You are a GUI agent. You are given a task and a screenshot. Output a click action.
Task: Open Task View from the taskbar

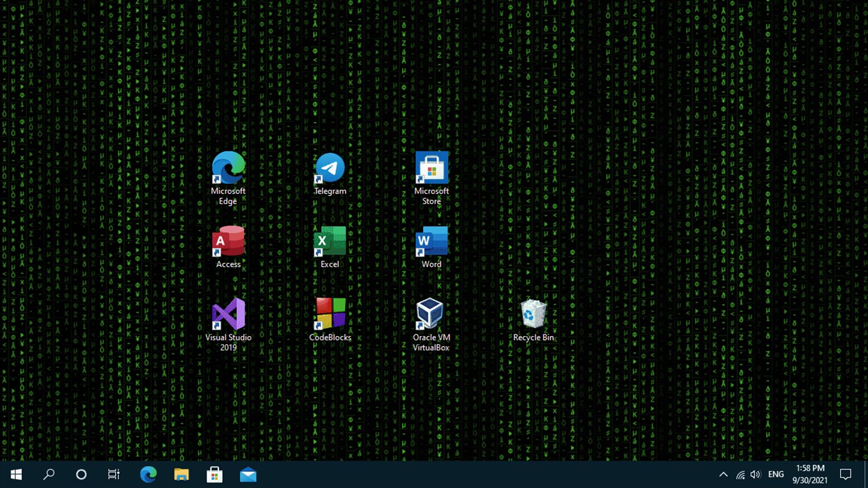[112, 474]
